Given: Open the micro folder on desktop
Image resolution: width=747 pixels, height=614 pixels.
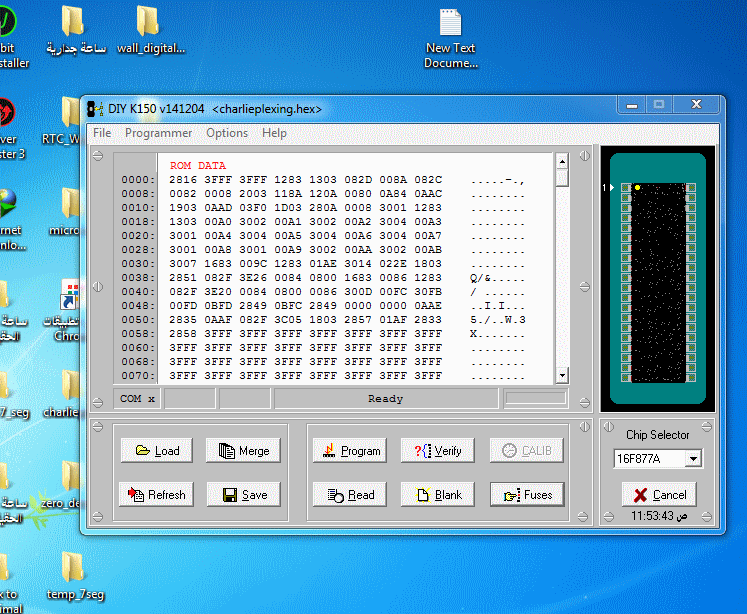Looking at the screenshot, I should tap(66, 211).
